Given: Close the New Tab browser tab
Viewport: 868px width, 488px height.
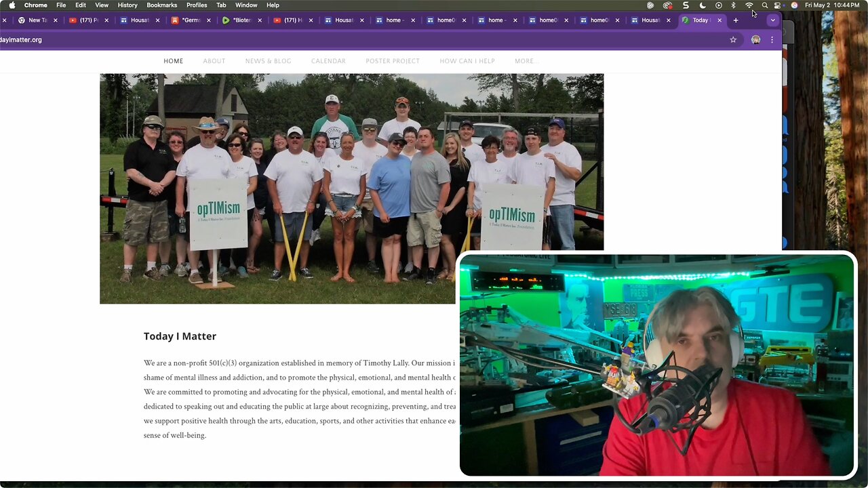Looking at the screenshot, I should click(x=56, y=20).
